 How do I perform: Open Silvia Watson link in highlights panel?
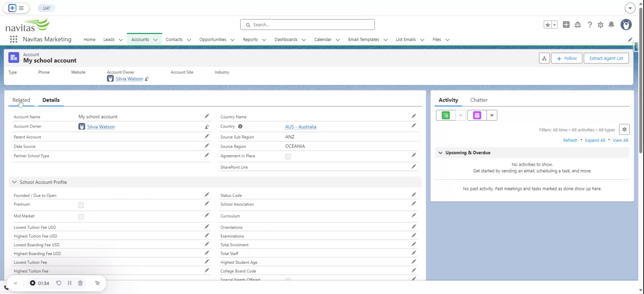tap(129, 79)
